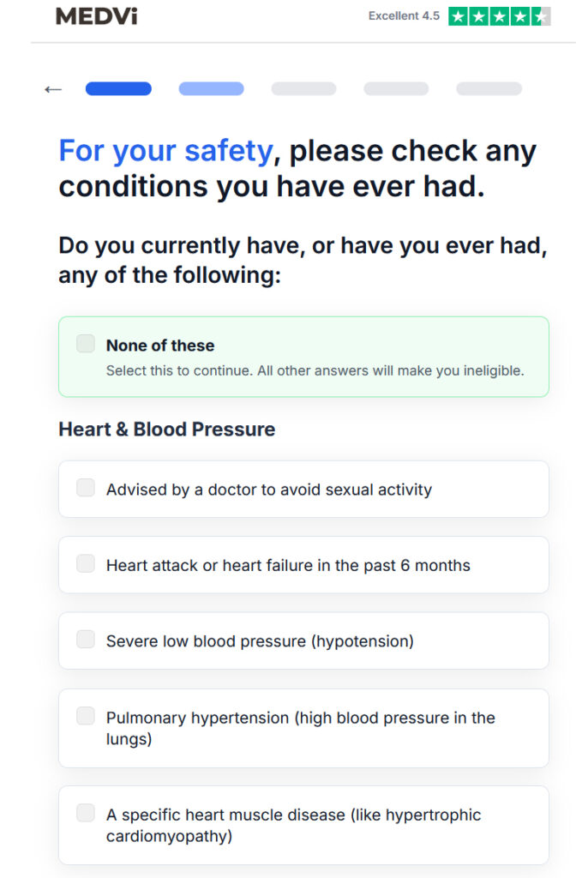Click the first Trustpilot star icon

pyautogui.click(x=458, y=16)
